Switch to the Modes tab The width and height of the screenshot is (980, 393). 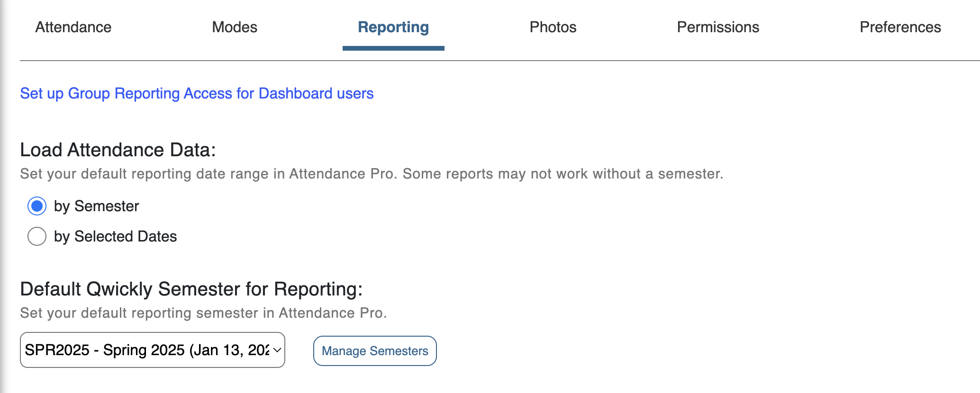point(235,27)
